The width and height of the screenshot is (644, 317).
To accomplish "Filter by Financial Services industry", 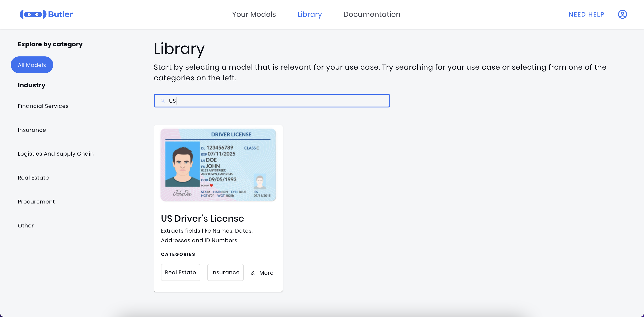I will tap(43, 106).
